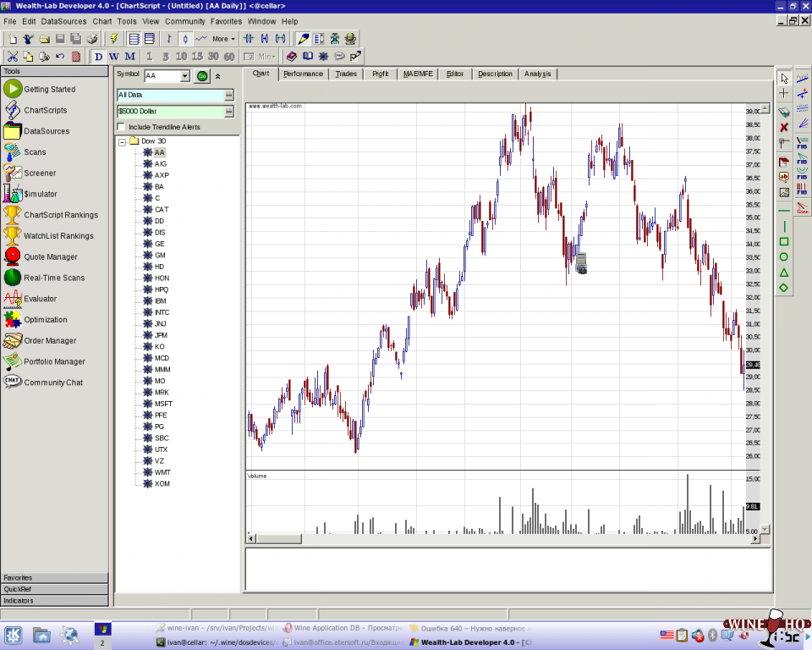The height and width of the screenshot is (650, 812).
Task: Open the More chart styles dropdown
Action: click(x=224, y=39)
